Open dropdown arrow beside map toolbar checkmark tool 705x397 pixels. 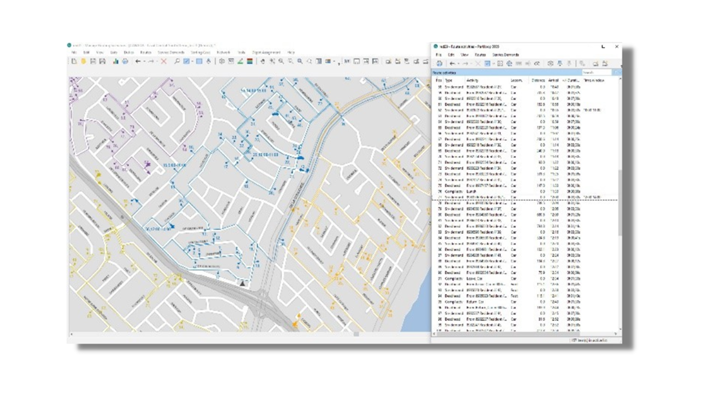pos(192,62)
